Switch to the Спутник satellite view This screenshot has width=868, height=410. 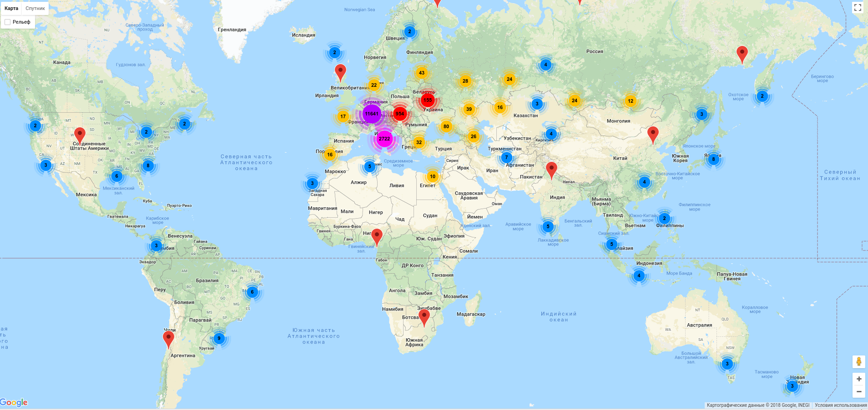pos(35,8)
